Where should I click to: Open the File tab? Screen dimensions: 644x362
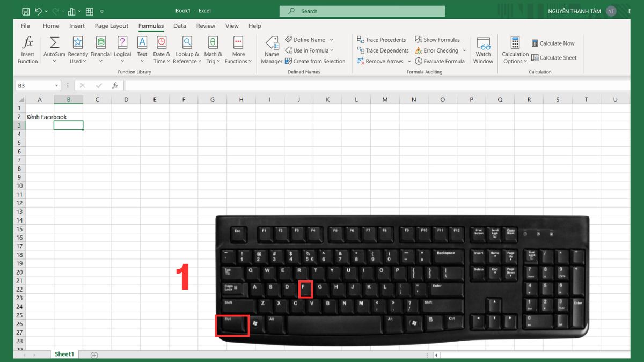click(25, 26)
